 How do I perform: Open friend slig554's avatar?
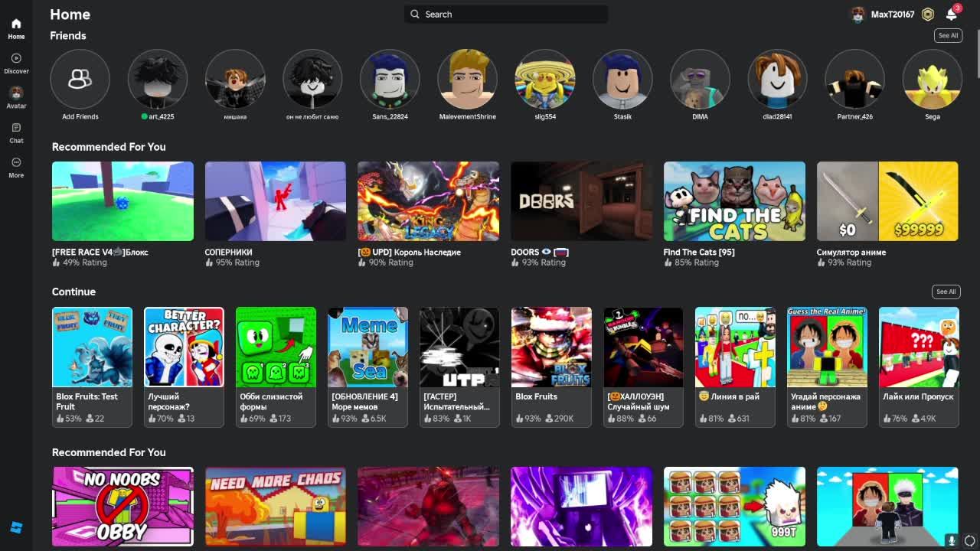545,79
